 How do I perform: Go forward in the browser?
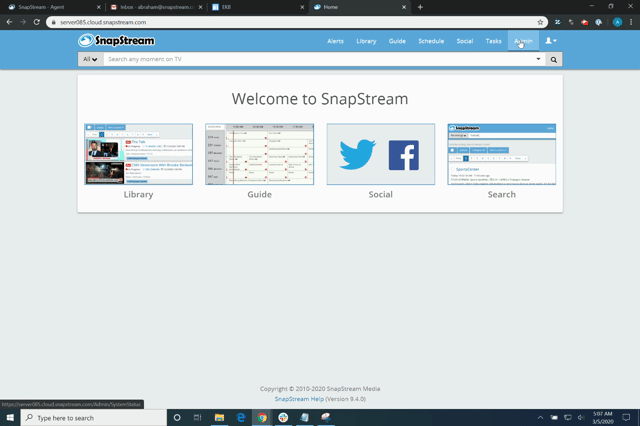[x=23, y=22]
